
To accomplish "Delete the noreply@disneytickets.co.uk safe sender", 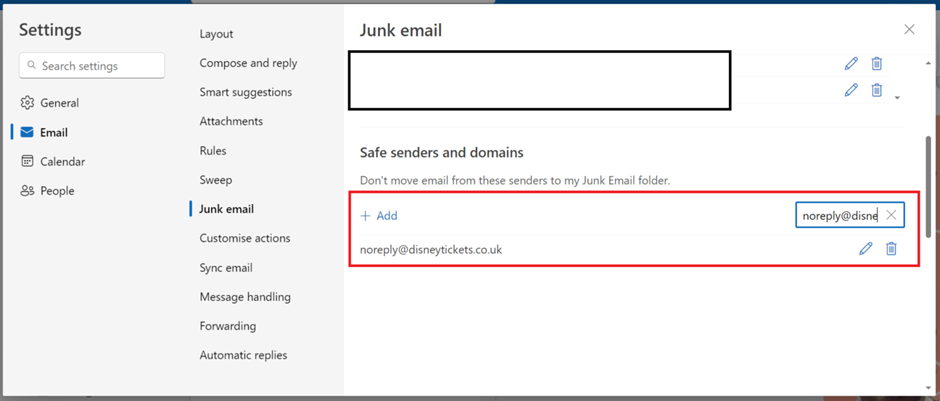I will (891, 249).
